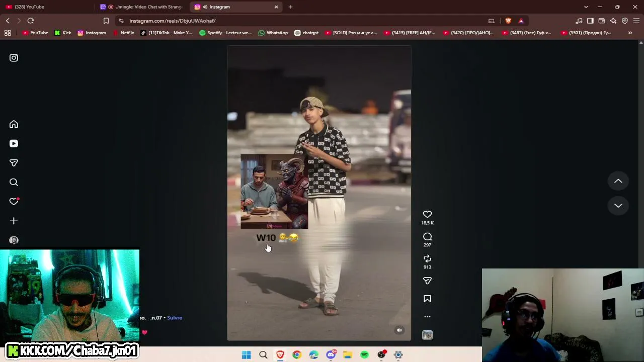Image resolution: width=644 pixels, height=362 pixels.
Task: Open the Windows Start menu
Action: [246, 355]
